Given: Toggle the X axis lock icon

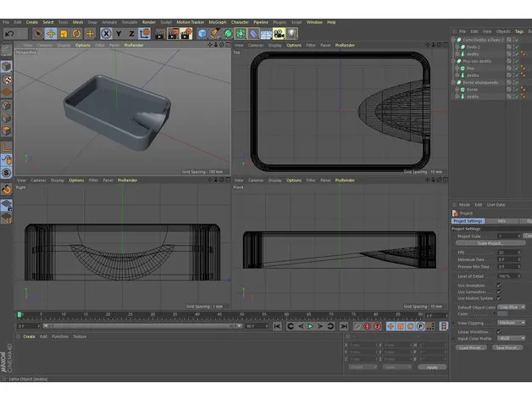Looking at the screenshot, I should (x=107, y=33).
